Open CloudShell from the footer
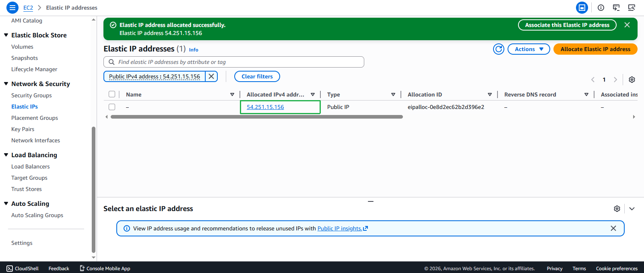 point(23,269)
